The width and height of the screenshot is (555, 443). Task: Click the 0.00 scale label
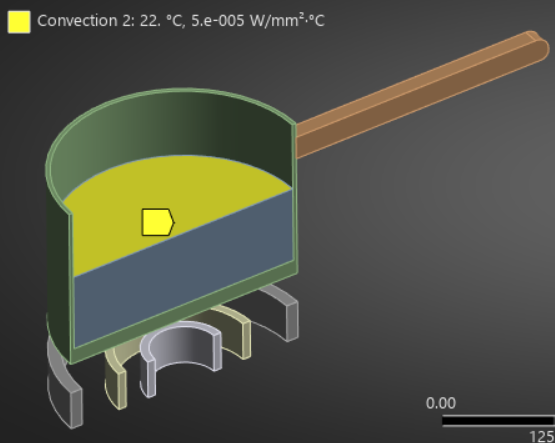pyautogui.click(x=441, y=403)
